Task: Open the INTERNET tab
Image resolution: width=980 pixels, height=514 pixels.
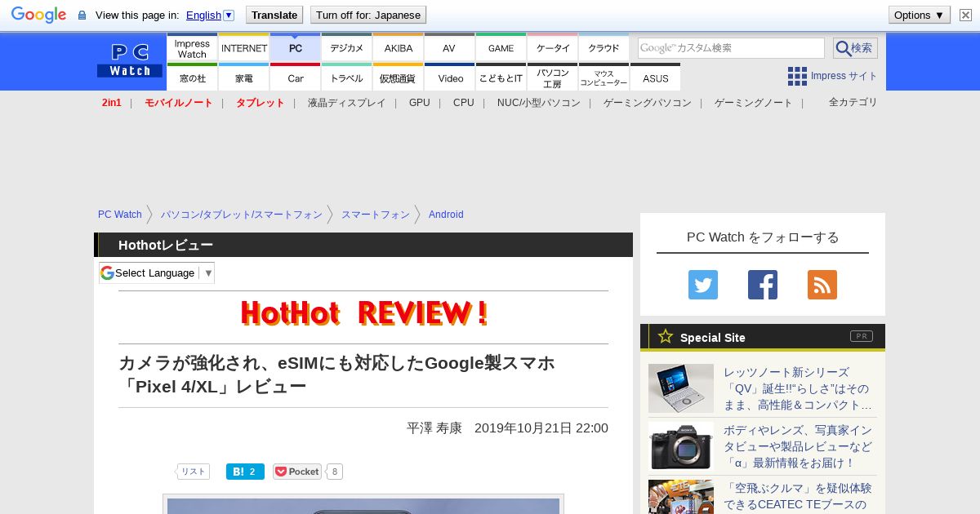Action: click(244, 48)
